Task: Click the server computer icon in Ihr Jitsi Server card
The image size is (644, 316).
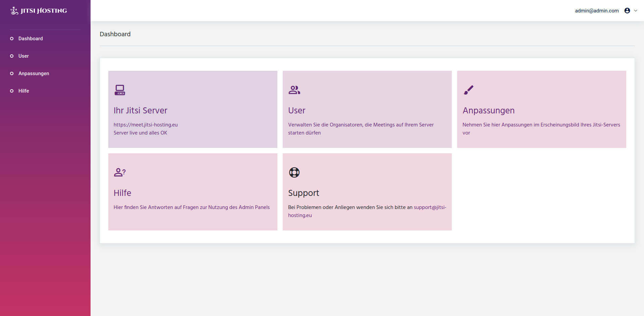Action: pos(120,90)
